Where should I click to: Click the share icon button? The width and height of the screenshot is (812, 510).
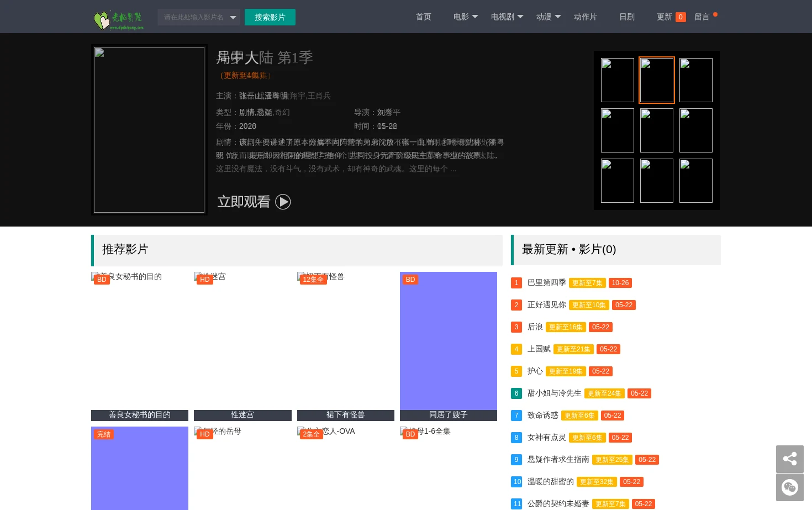pyautogui.click(x=790, y=459)
